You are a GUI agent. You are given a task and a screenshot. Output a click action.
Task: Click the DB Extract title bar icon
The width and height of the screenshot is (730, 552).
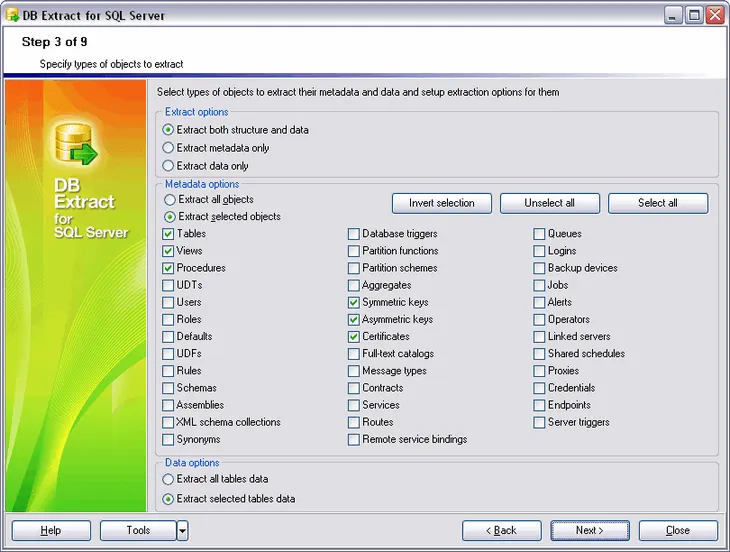click(12, 15)
